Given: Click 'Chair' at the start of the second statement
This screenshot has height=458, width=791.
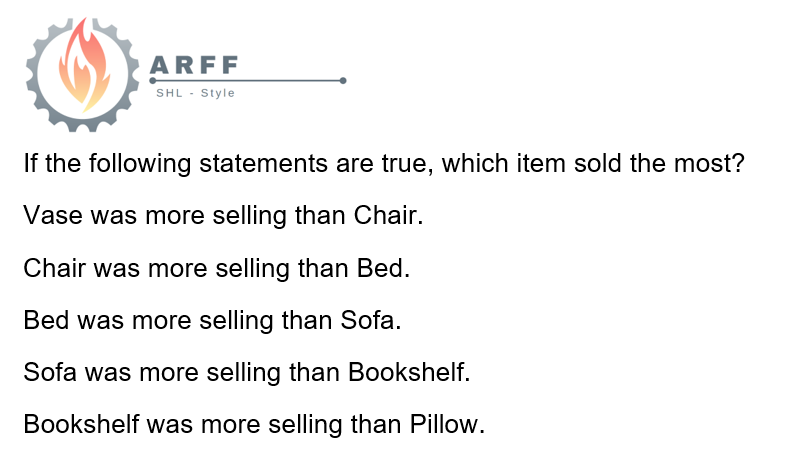Looking at the screenshot, I should click(x=54, y=268).
